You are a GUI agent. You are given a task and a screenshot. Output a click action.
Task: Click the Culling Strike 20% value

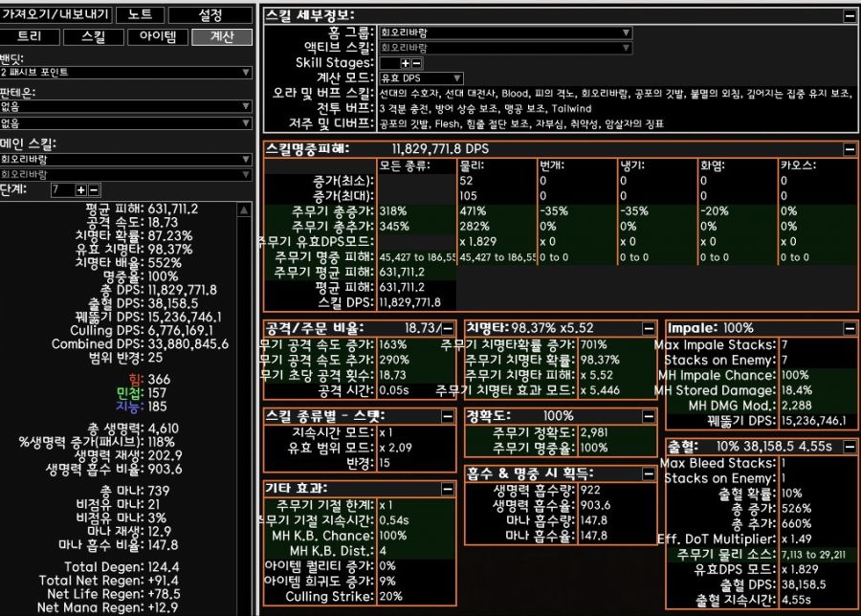(x=391, y=597)
